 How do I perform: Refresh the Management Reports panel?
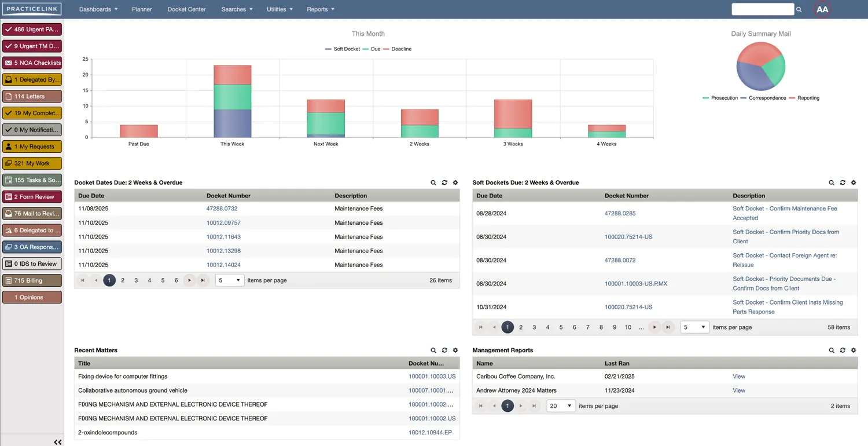843,350
